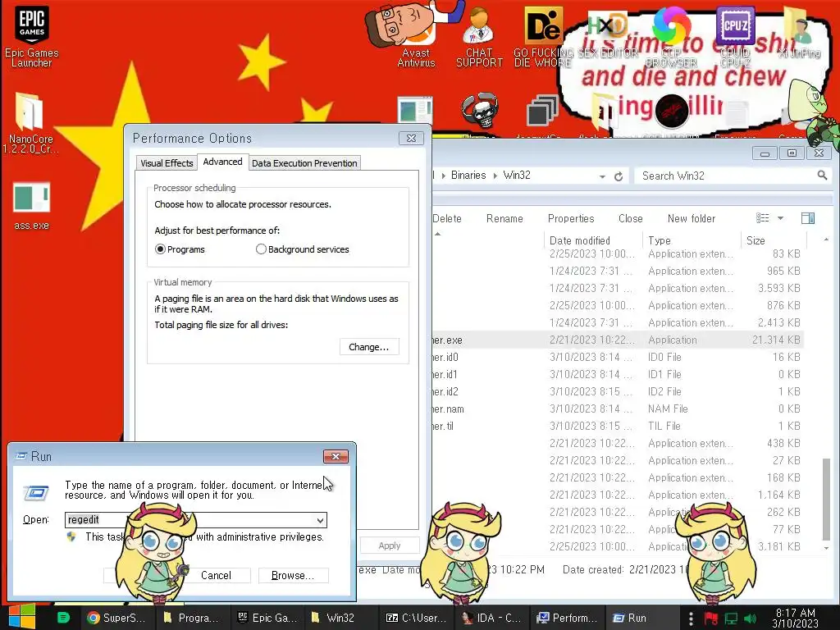Switch to Epic Ga... taskbar item
840x630 pixels.
point(267,618)
